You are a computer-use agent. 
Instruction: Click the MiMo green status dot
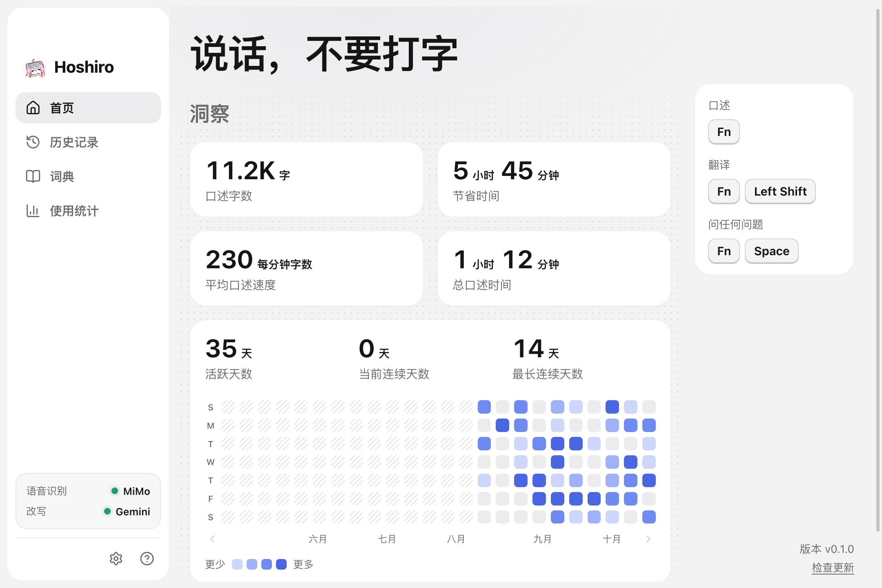[x=115, y=491]
